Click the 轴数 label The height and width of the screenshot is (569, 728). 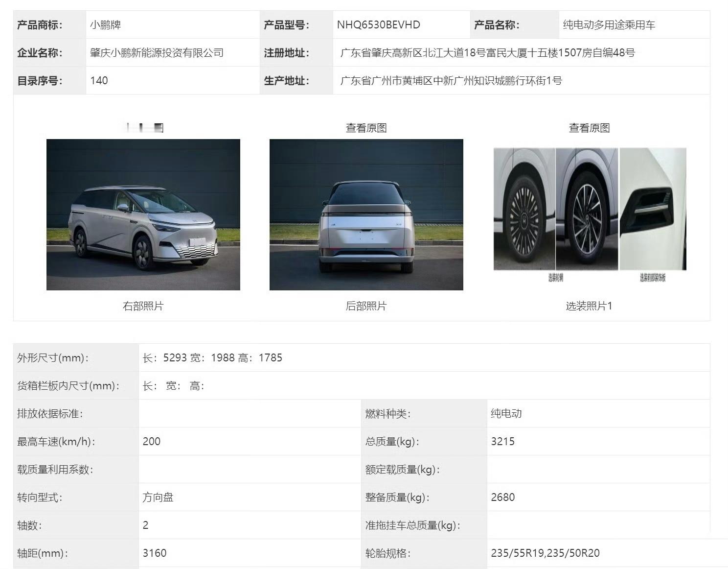click(30, 525)
